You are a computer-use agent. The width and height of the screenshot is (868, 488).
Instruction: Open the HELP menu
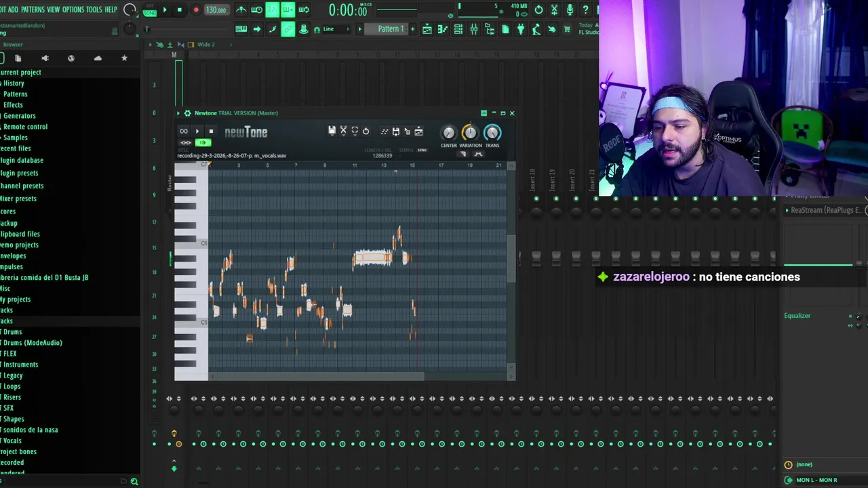[x=111, y=9]
